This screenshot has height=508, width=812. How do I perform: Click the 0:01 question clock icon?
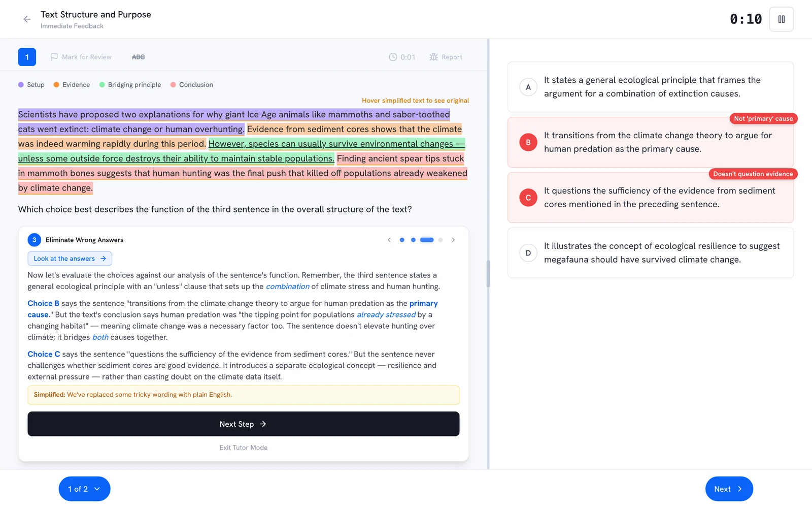pos(393,57)
